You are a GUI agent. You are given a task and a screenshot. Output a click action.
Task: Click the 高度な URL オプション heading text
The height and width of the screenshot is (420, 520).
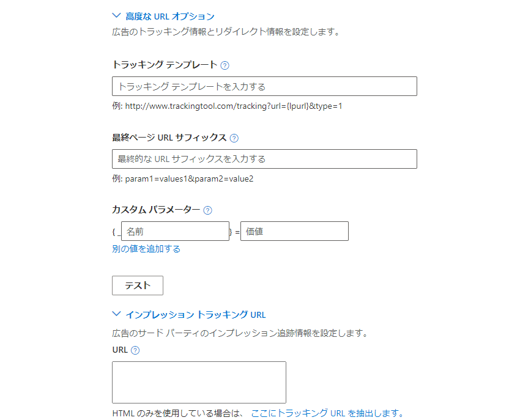coord(170,17)
